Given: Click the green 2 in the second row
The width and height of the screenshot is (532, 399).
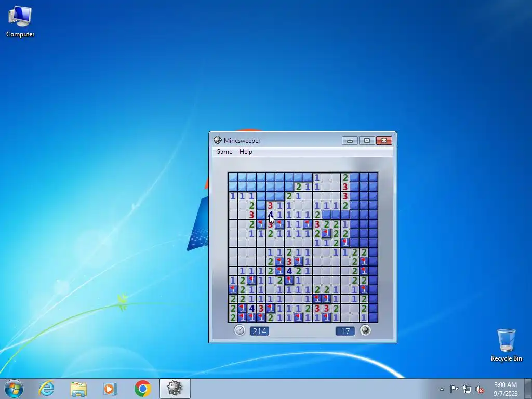Looking at the screenshot, I should tap(298, 187).
